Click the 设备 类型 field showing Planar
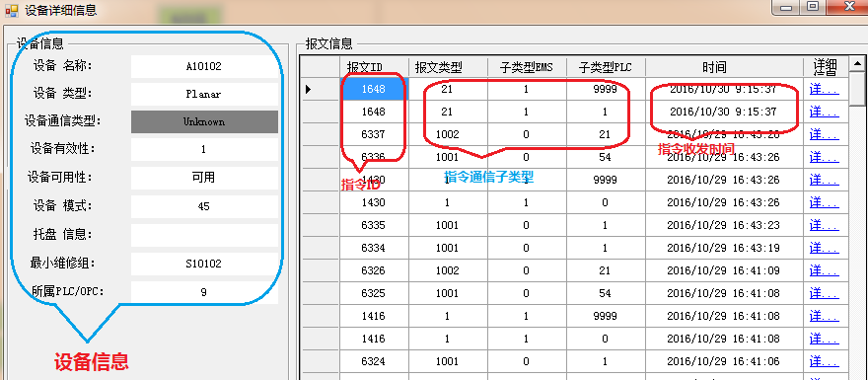Viewport: 868px width, 380px height. 204,94
